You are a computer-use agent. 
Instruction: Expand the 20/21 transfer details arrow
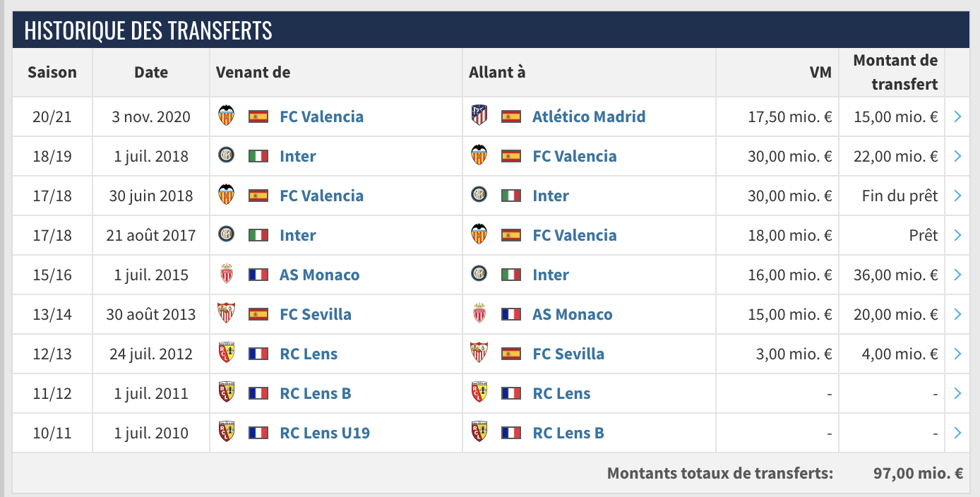point(957,116)
